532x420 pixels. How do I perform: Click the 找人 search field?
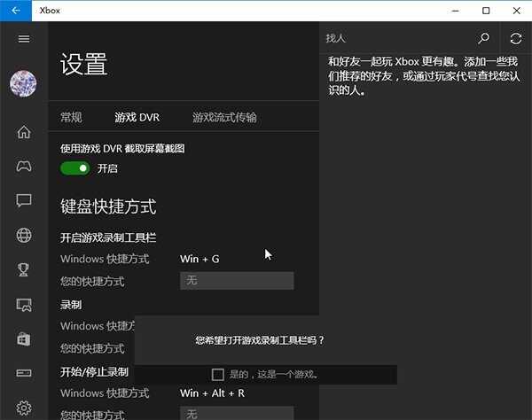click(x=395, y=38)
